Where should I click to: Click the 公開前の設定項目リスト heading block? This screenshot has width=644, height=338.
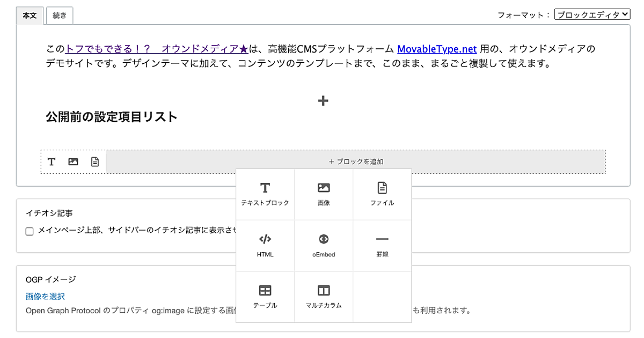pos(112,117)
